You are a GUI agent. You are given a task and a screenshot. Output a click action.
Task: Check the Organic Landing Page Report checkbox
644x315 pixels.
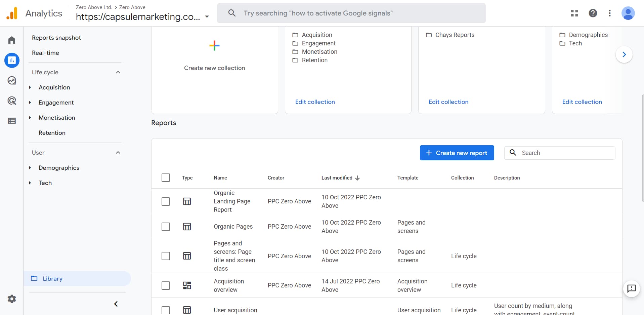[x=166, y=201]
